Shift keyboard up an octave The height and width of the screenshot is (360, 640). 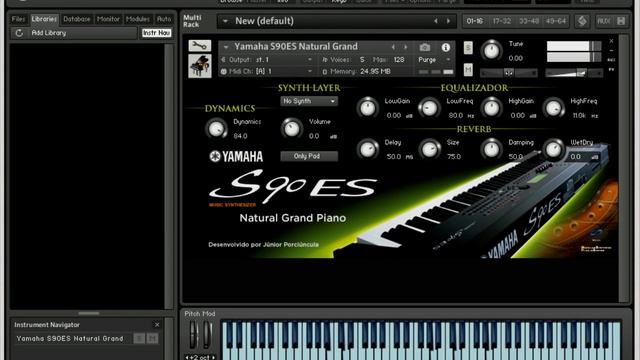213,357
